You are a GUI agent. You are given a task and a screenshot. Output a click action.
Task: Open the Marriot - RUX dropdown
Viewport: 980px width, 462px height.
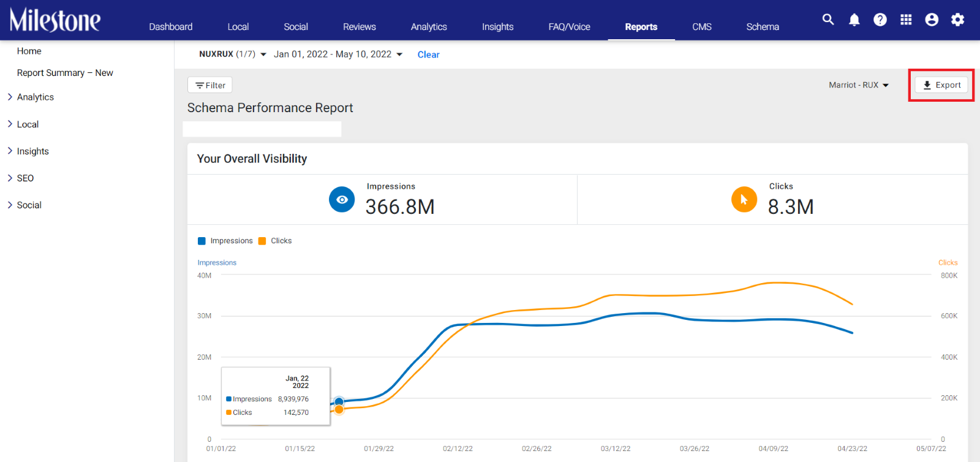coord(859,85)
